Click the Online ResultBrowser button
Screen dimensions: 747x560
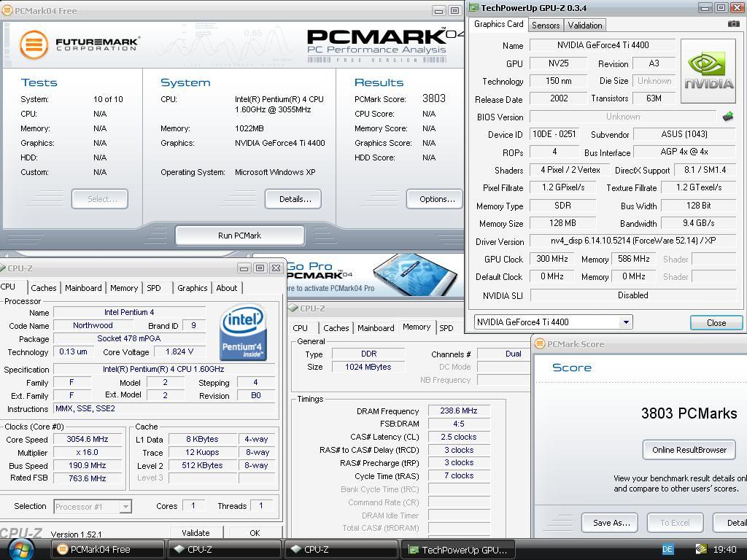pyautogui.click(x=689, y=450)
